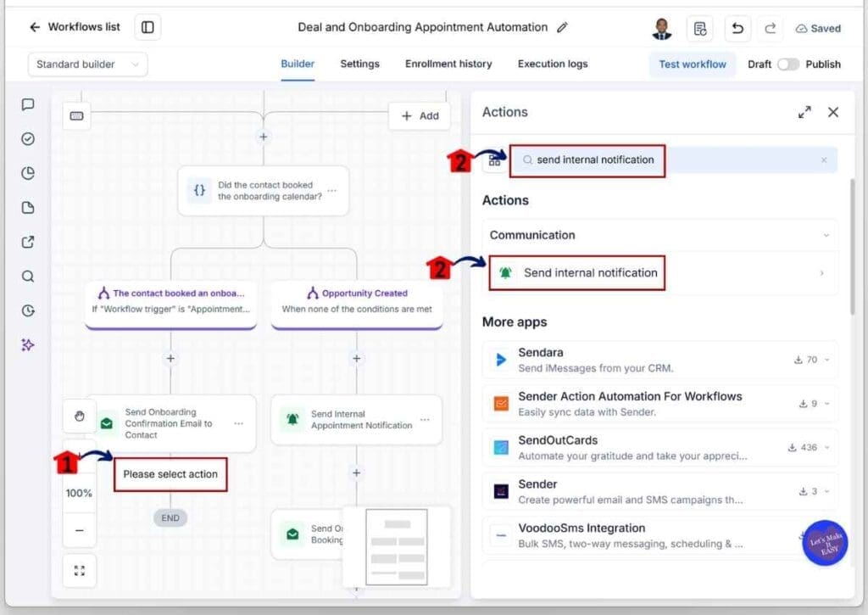Undo the last change
Image resolution: width=868 pixels, height=615 pixels.
tap(737, 28)
